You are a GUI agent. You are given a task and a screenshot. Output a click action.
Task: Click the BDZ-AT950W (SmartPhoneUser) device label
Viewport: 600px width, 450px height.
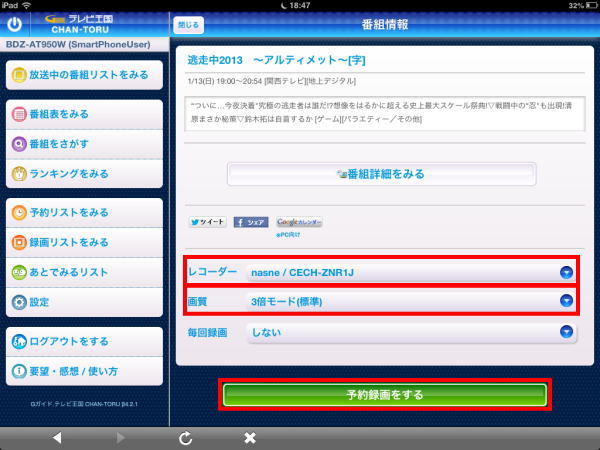(78, 44)
